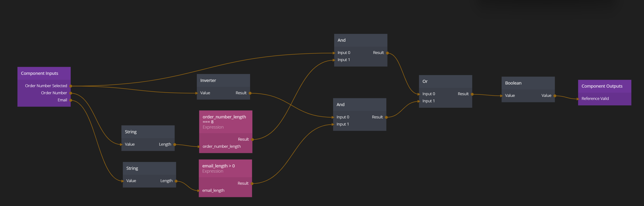Click the Order Number output port dot
Screen dimensions: 644x206
[71, 93]
